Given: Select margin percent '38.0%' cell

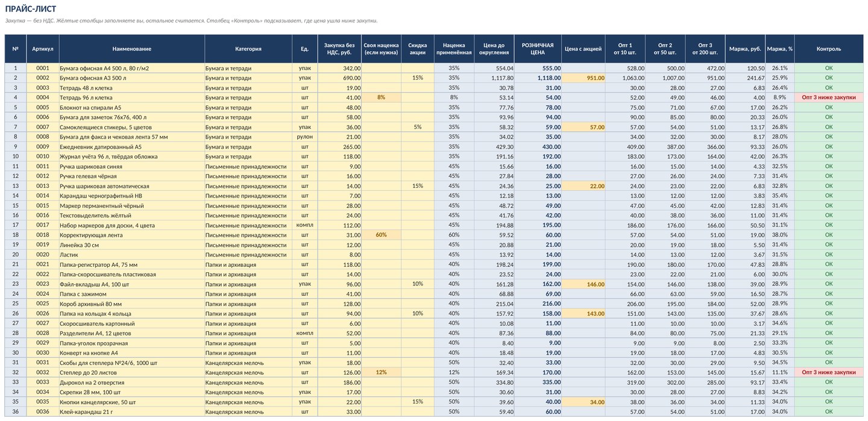Looking at the screenshot, I should coord(779,235).
